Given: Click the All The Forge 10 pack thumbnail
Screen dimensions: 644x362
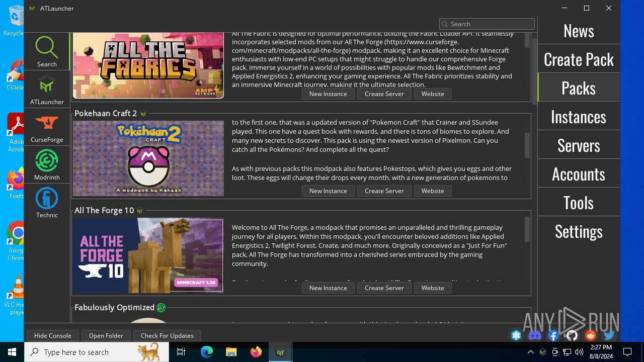Looking at the screenshot, I should coord(148,255).
